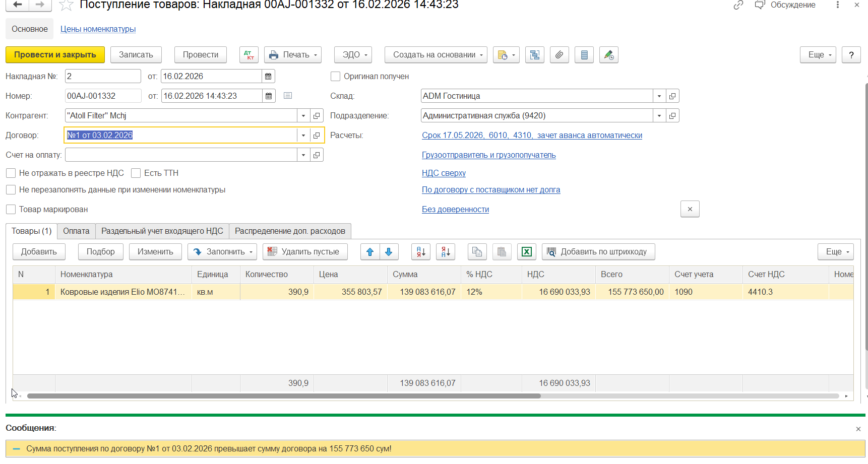Open the Грузоотправитель и грузополучатель link
The width and height of the screenshot is (868, 464).
pos(489,155)
